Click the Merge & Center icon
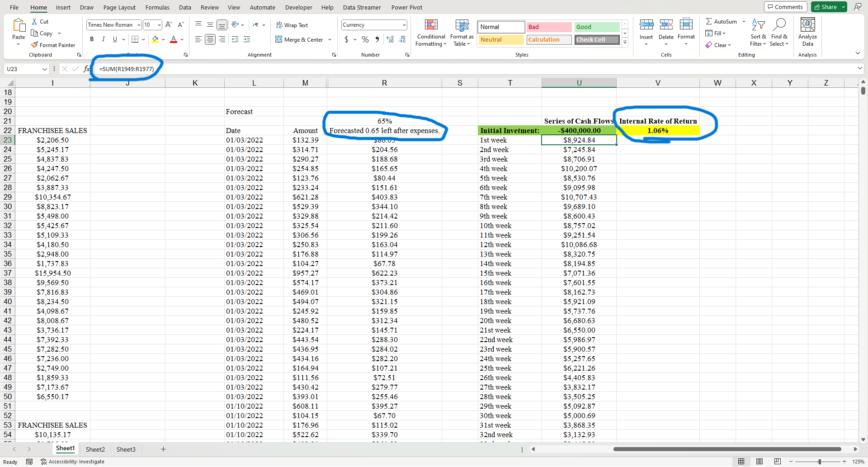The width and height of the screenshot is (868, 467). coord(279,40)
